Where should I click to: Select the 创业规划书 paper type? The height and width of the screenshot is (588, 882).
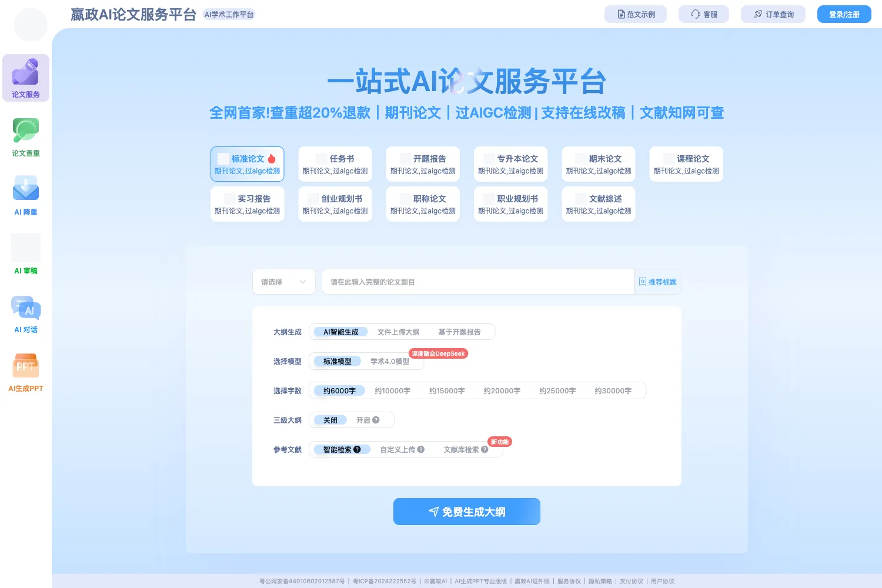335,204
